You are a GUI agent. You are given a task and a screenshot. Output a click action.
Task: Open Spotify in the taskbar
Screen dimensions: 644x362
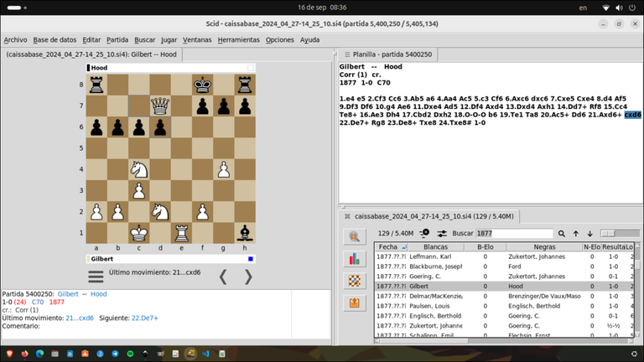coord(130,354)
